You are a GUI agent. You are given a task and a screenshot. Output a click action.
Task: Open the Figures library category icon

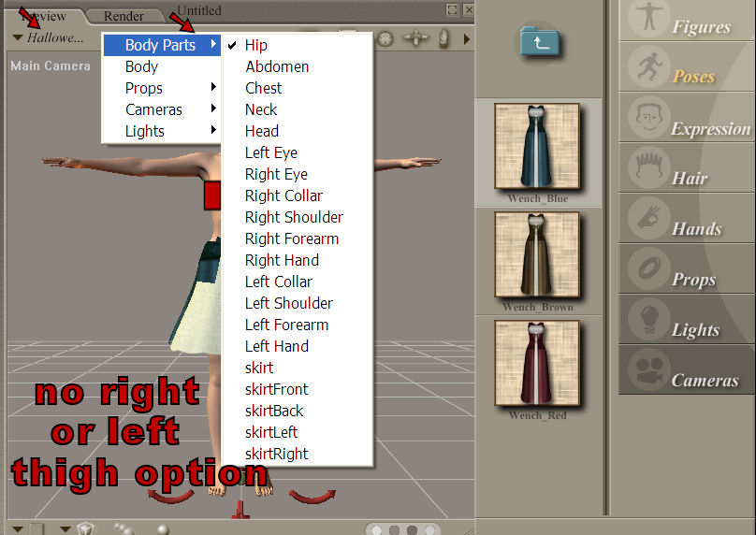point(649,15)
